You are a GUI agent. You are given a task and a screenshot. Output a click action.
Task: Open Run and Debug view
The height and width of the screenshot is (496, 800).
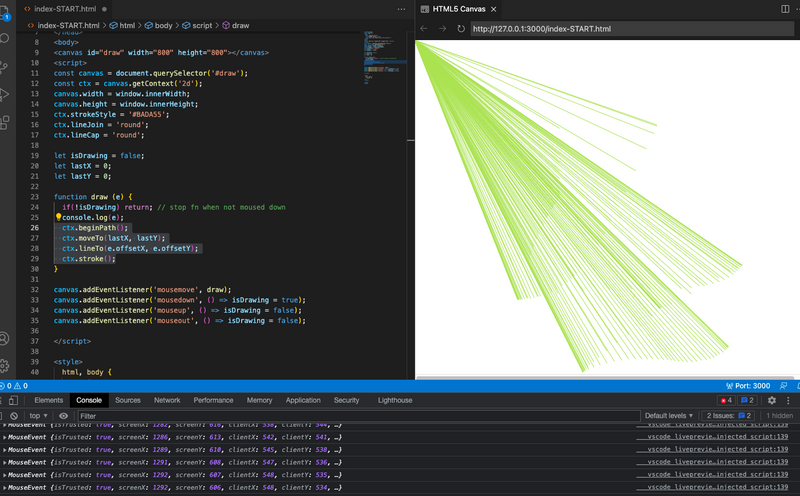5,94
